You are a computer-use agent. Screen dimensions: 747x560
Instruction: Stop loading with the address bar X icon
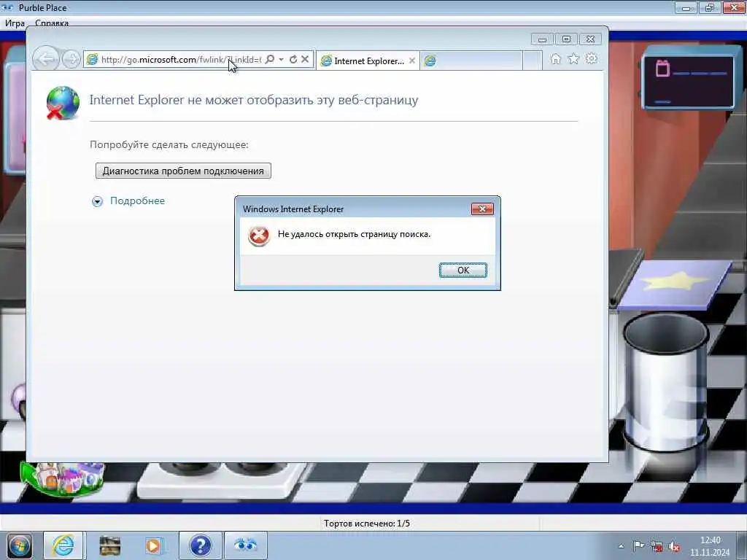click(x=305, y=59)
